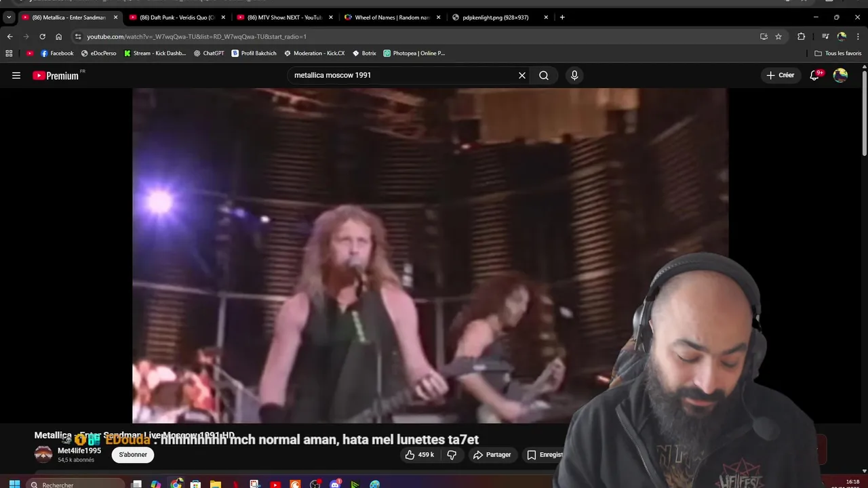Open the YouTube account avatar menu

click(x=840, y=75)
